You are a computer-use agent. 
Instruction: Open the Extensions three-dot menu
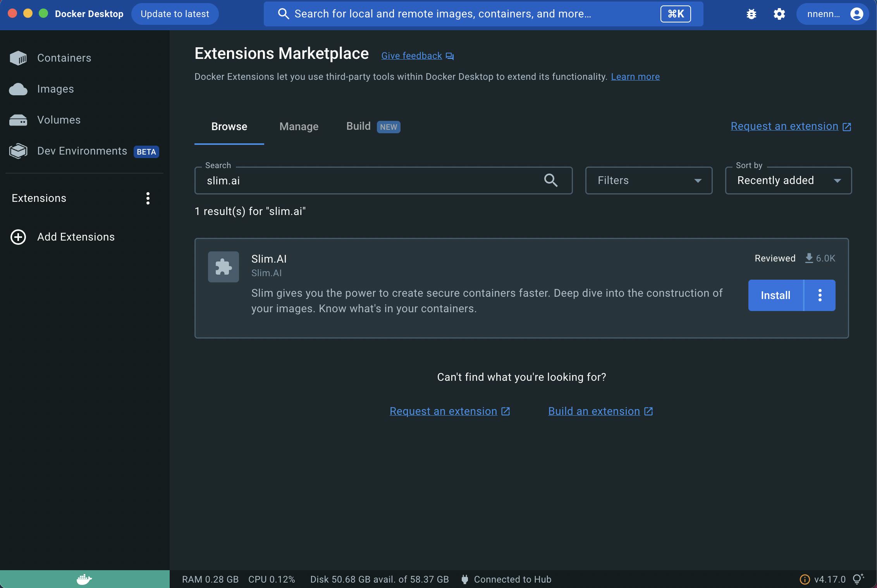[x=148, y=198]
